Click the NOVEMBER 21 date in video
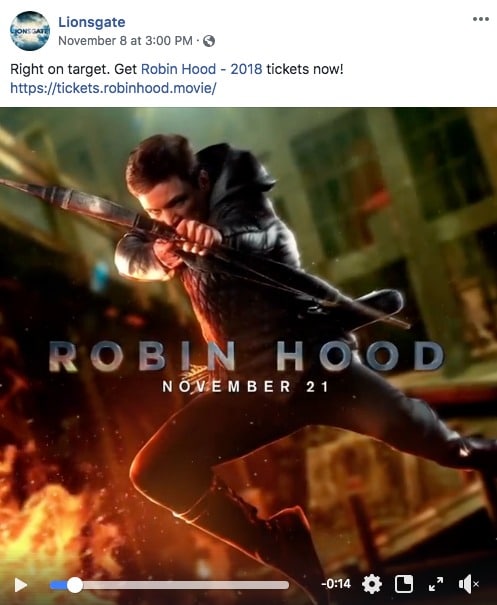The image size is (497, 605). tap(245, 387)
